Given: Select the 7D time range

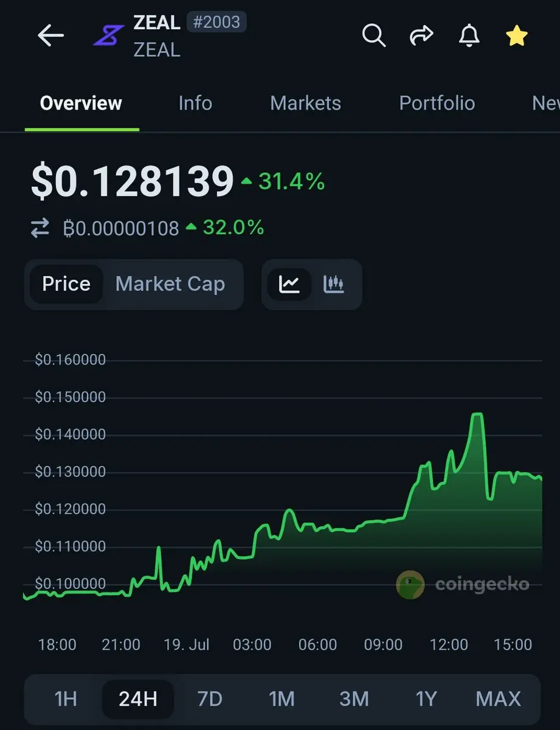Looking at the screenshot, I should click(x=210, y=699).
